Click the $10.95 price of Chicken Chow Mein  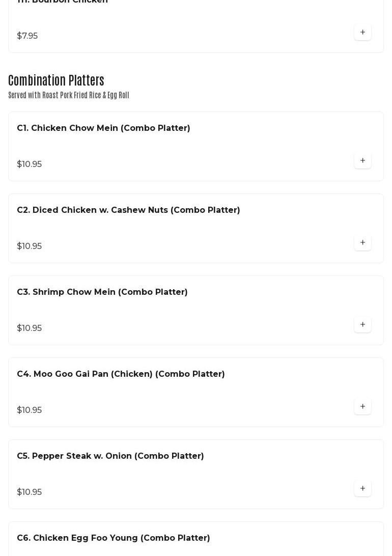[x=29, y=164]
